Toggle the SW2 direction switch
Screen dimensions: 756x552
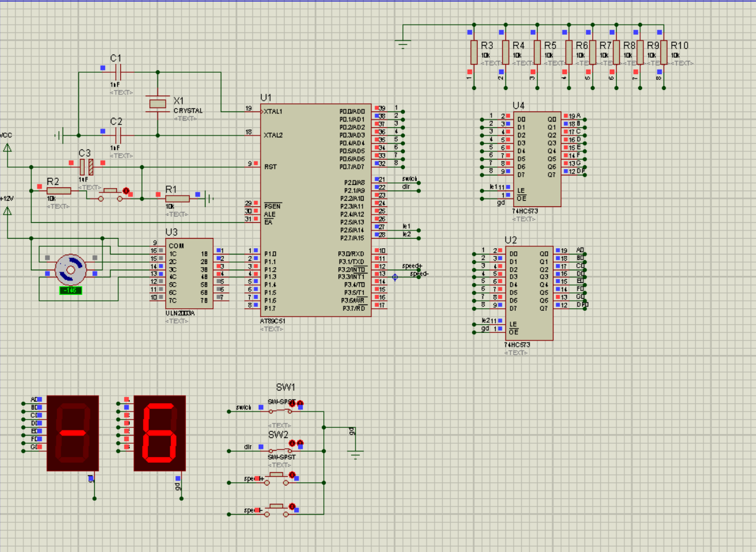pos(279,450)
